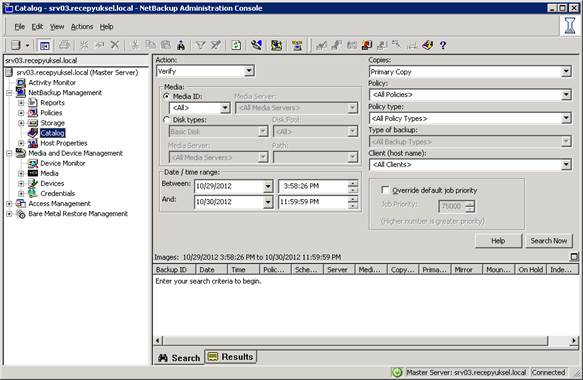Click the horizontal scrollbar in results table

coord(355,340)
